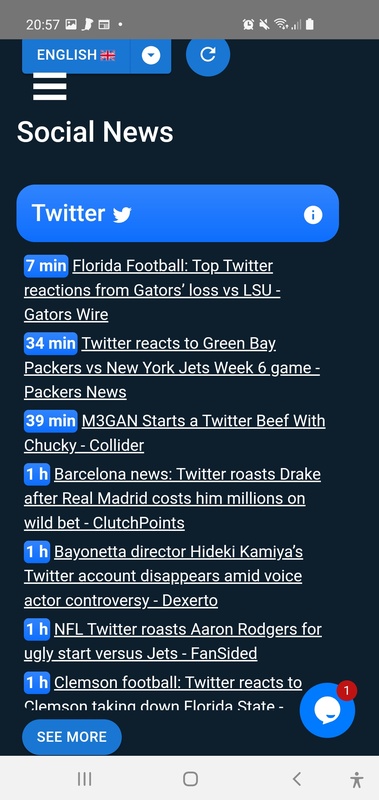
Task: Tap the Android back arrow
Action: coord(297,779)
